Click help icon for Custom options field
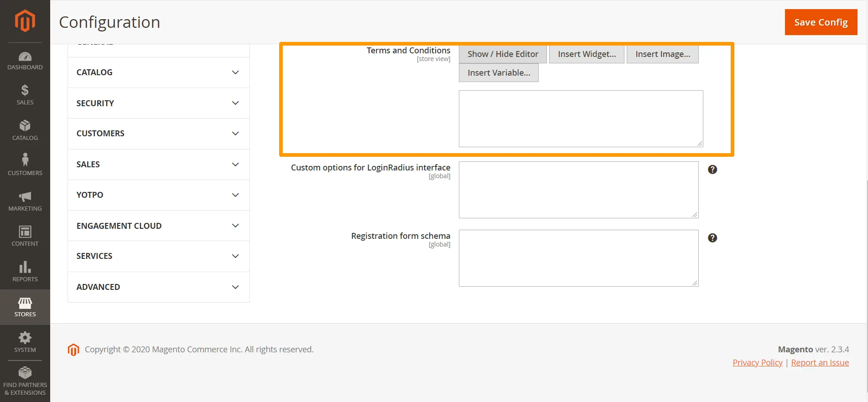 click(x=712, y=170)
